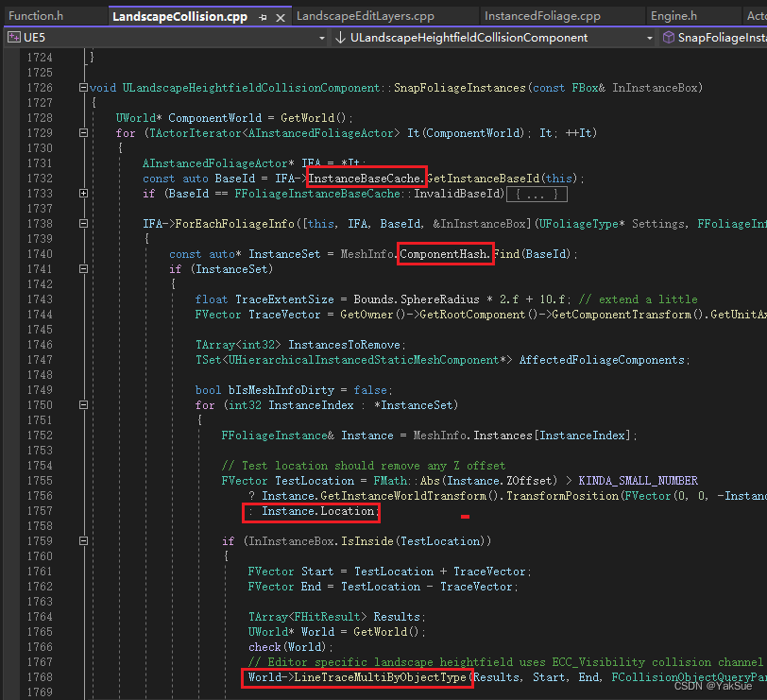Viewport: 767px width, 700px height.
Task: Collapse the SnapFoliageInstances function at line 1726
Action: pyautogui.click(x=84, y=88)
